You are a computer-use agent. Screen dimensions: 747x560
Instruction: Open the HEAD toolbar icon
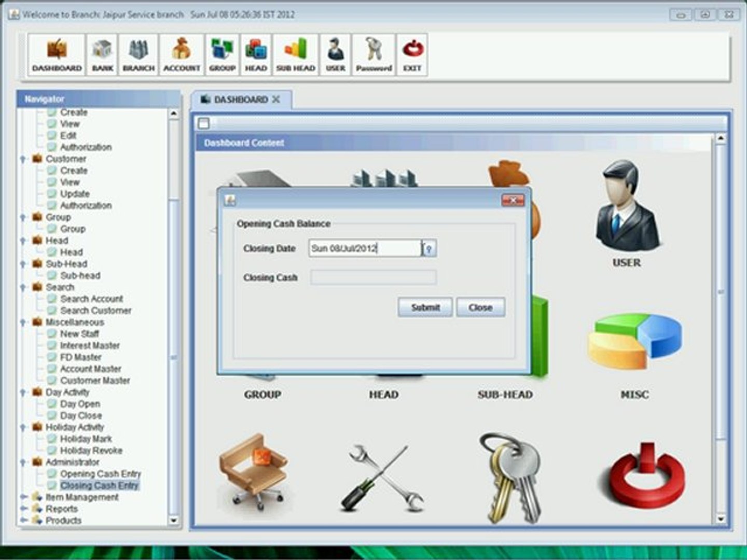click(256, 55)
